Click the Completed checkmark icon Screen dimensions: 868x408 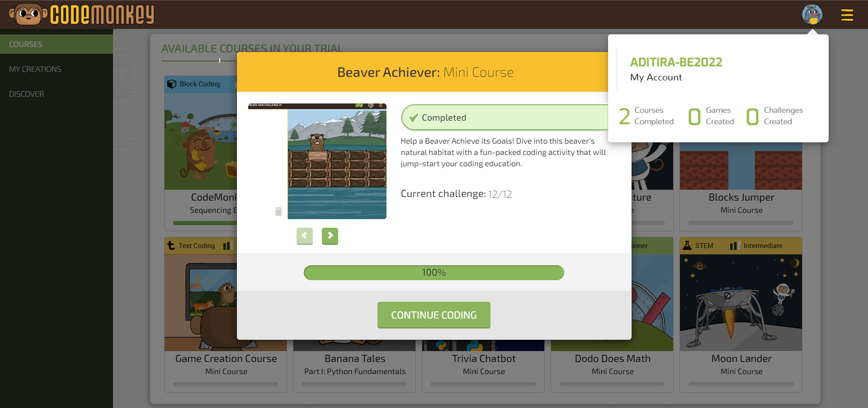[x=413, y=118]
